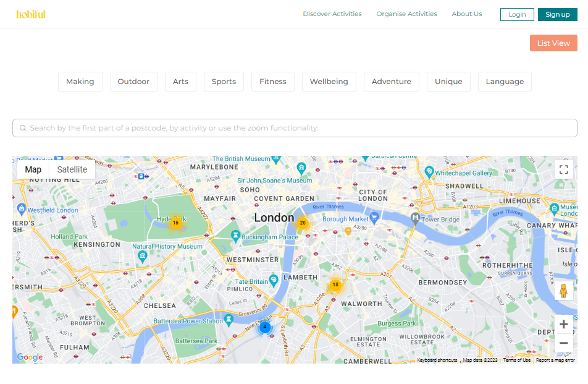The height and width of the screenshot is (384, 588).
Task: Click the Westfield London shopping marker
Action: tap(22, 209)
